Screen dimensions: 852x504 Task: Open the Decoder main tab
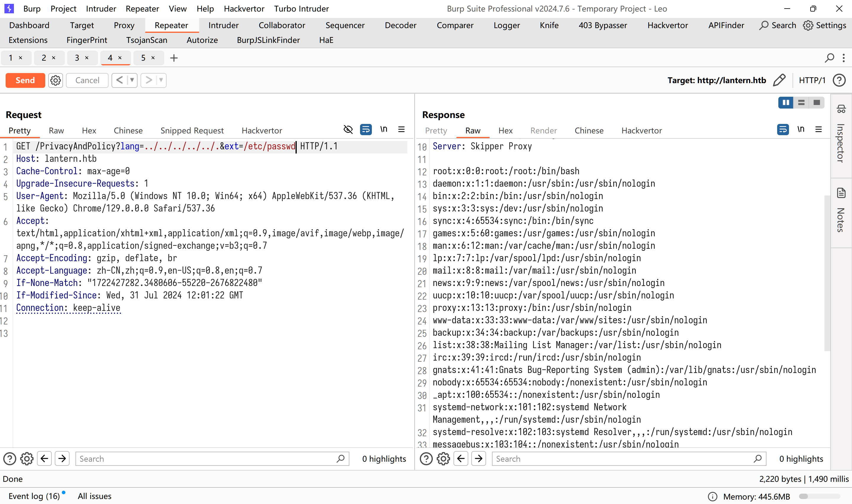pyautogui.click(x=400, y=25)
